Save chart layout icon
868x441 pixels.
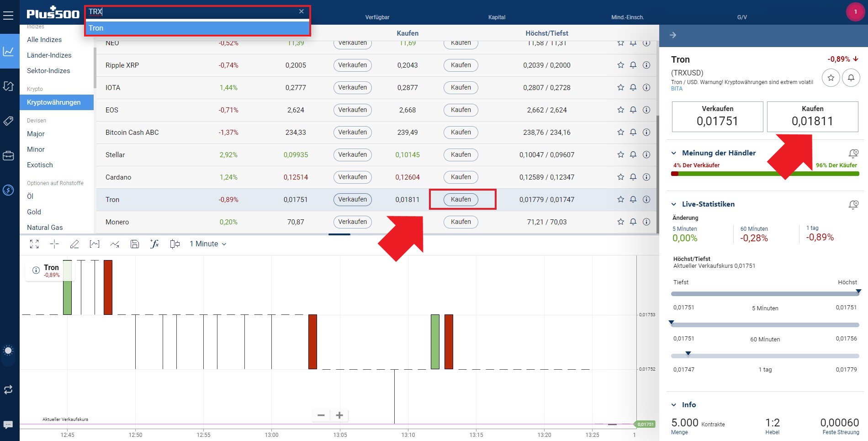point(135,244)
